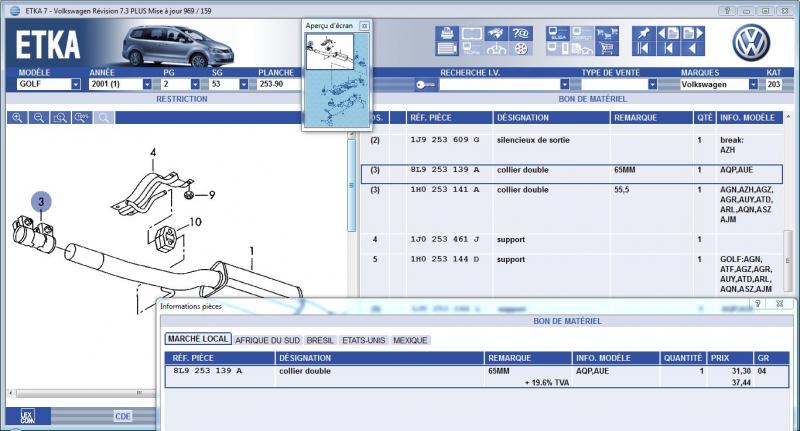
Task: Click the zoom out magnifier icon
Action: 39,118
